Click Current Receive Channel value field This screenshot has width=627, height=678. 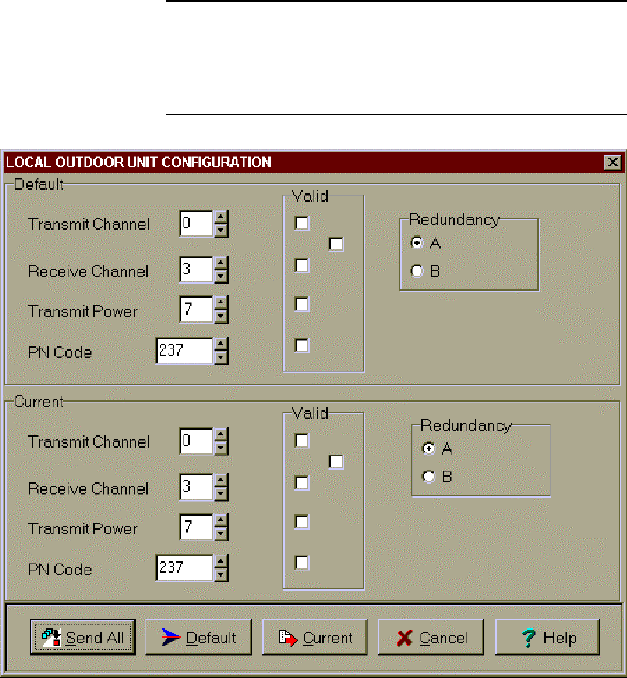click(x=197, y=487)
